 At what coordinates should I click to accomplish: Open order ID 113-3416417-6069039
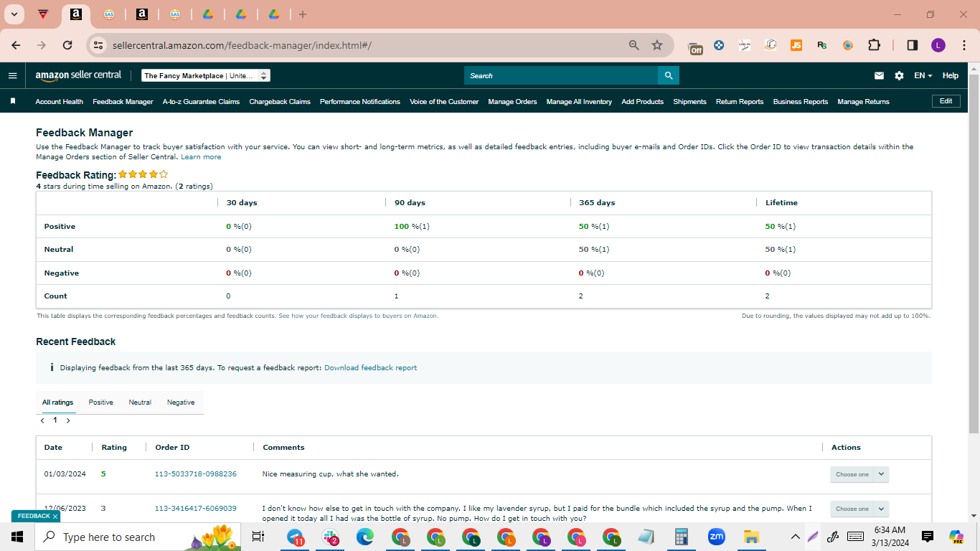click(x=196, y=509)
